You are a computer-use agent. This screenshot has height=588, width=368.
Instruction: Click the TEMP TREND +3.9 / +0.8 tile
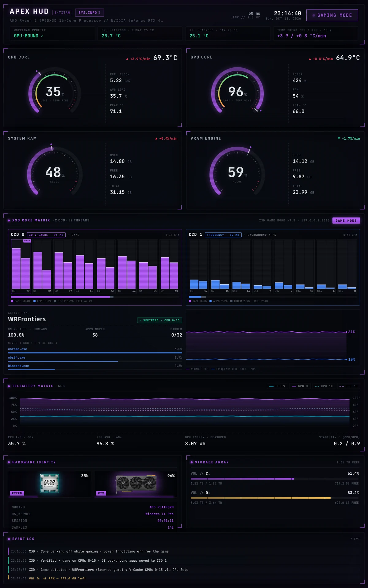click(x=316, y=33)
